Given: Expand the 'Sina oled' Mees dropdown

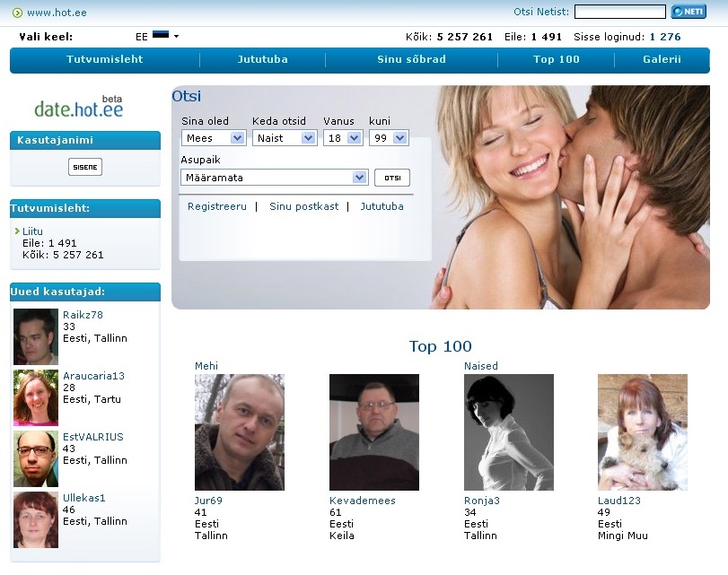Looking at the screenshot, I should (238, 138).
